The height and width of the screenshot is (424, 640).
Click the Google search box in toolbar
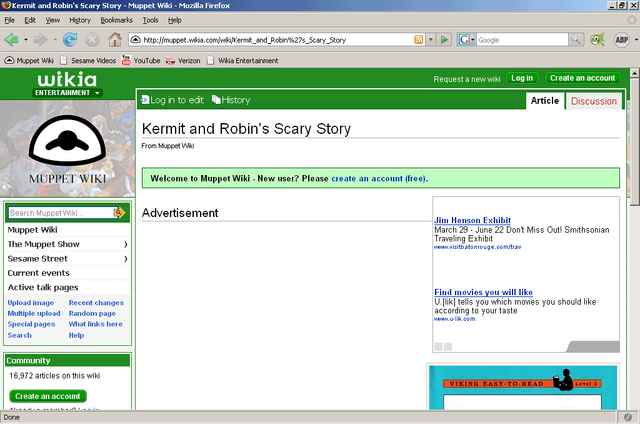click(522, 40)
